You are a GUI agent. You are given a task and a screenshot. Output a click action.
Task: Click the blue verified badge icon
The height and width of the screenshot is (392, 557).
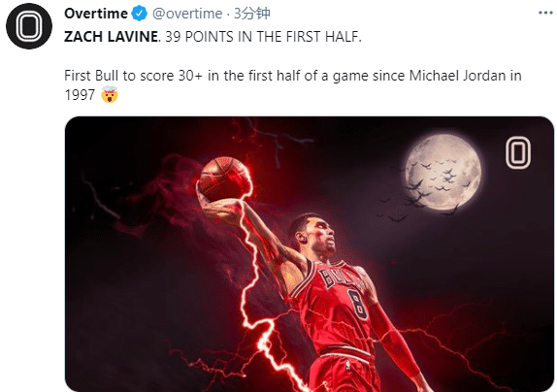tap(140, 14)
